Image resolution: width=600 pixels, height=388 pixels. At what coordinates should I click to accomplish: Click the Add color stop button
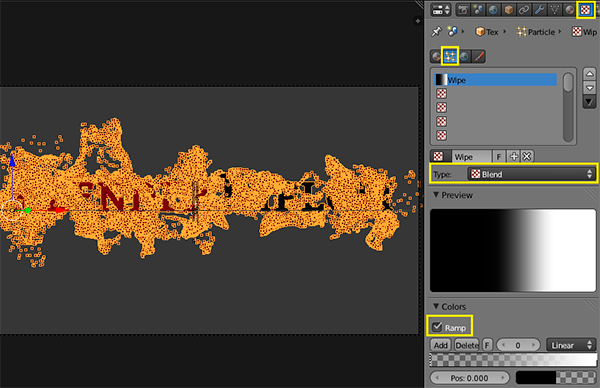(440, 345)
